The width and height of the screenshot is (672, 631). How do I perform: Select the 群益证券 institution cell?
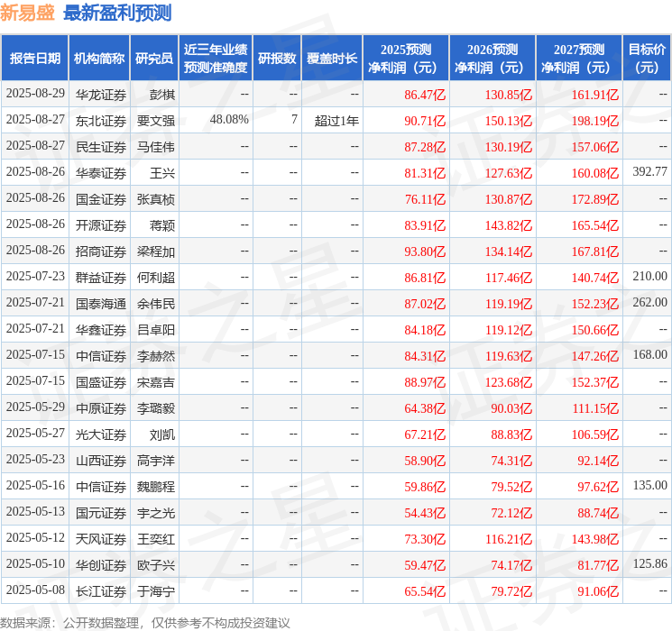(101, 278)
